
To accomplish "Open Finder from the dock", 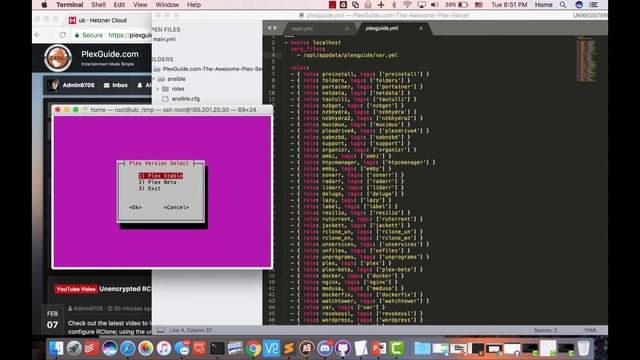I will tap(56, 348).
